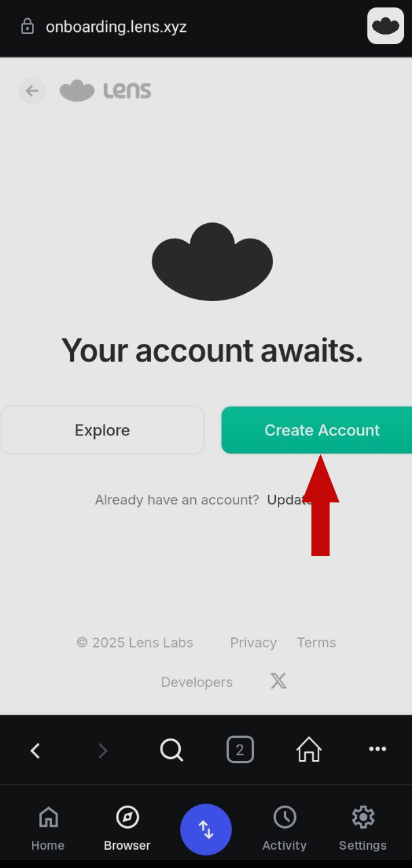The height and width of the screenshot is (868, 412).
Task: Tap the X social icon in footer
Action: tap(279, 682)
